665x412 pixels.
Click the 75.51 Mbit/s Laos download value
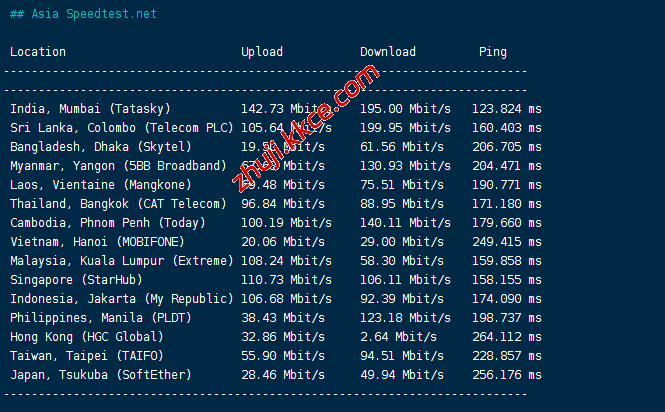[405, 185]
